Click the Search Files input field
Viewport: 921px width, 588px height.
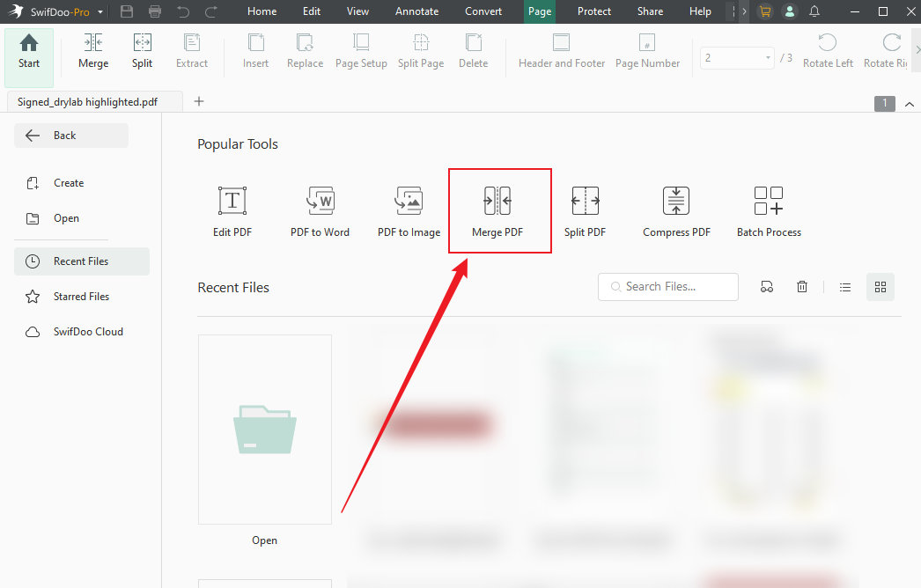pos(667,286)
